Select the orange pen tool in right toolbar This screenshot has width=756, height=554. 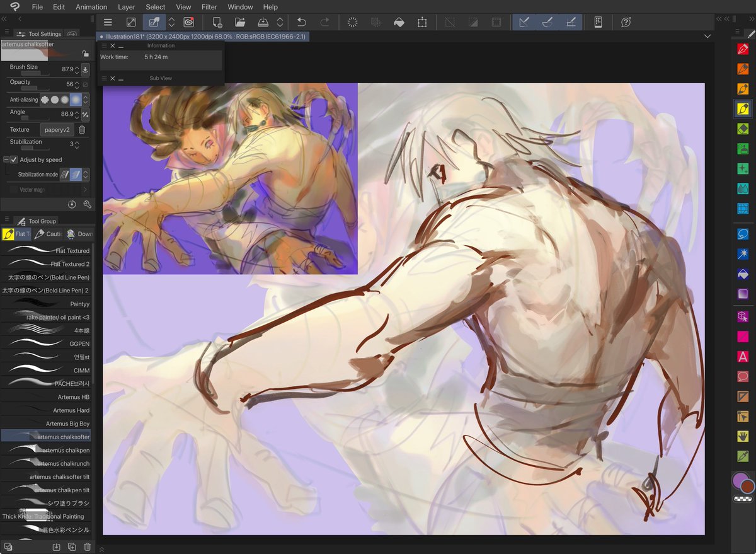[743, 69]
